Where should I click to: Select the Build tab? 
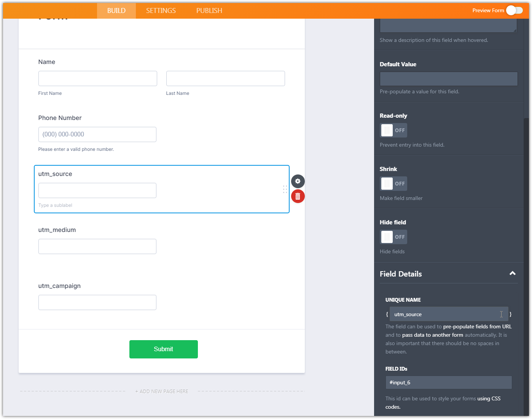click(x=116, y=11)
